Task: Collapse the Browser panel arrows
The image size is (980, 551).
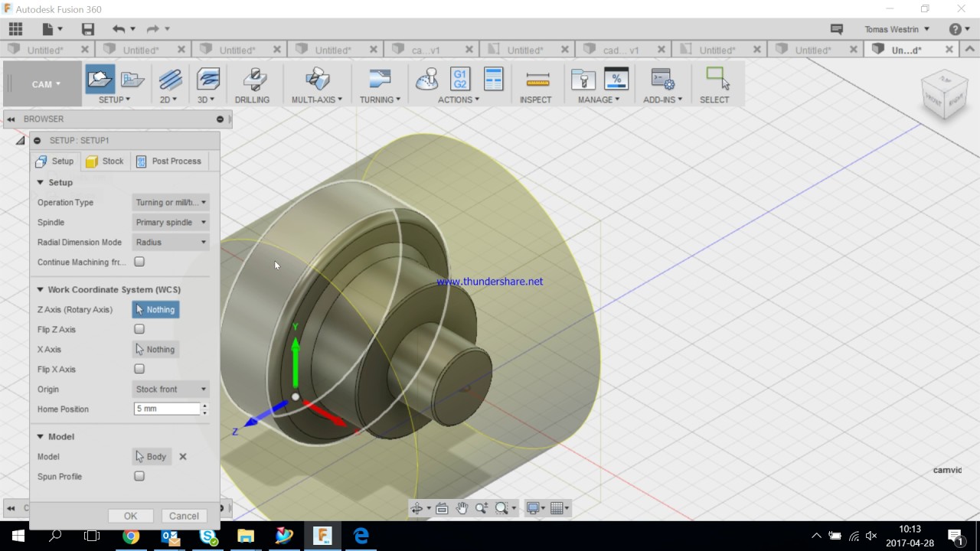Action: coord(11,119)
